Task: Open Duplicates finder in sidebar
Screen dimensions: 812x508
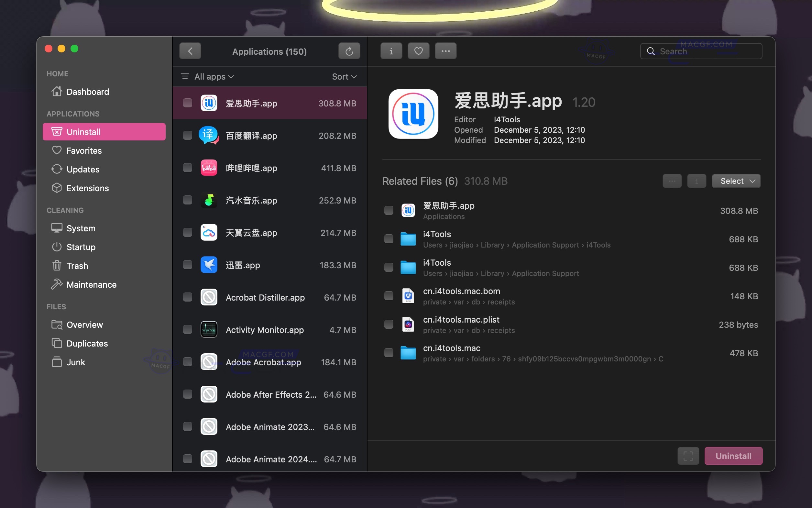Action: (87, 343)
